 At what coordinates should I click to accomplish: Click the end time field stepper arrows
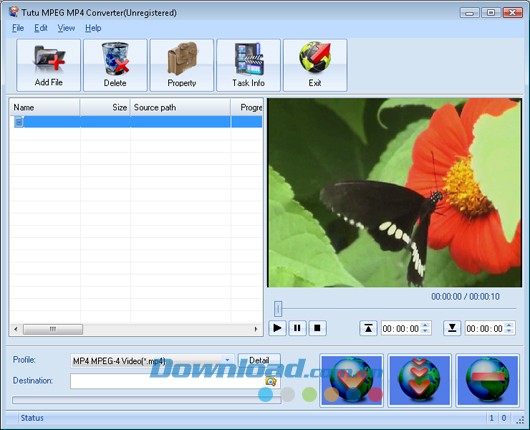coord(509,328)
